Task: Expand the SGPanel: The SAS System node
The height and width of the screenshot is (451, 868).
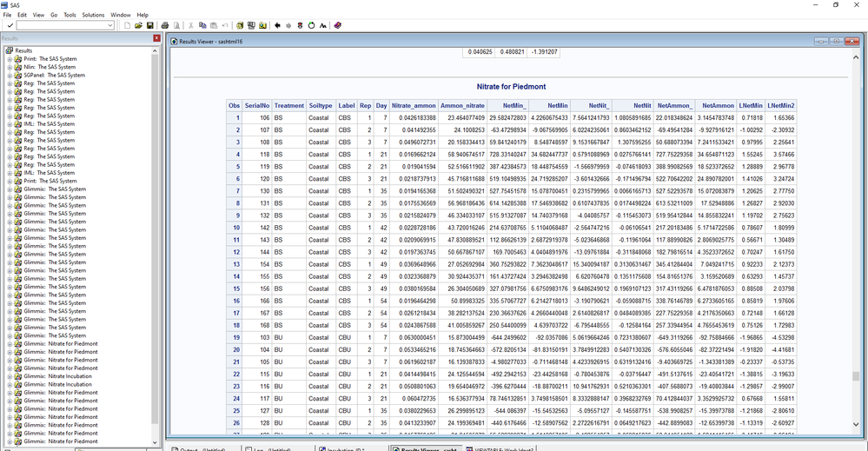Action: 10,76
